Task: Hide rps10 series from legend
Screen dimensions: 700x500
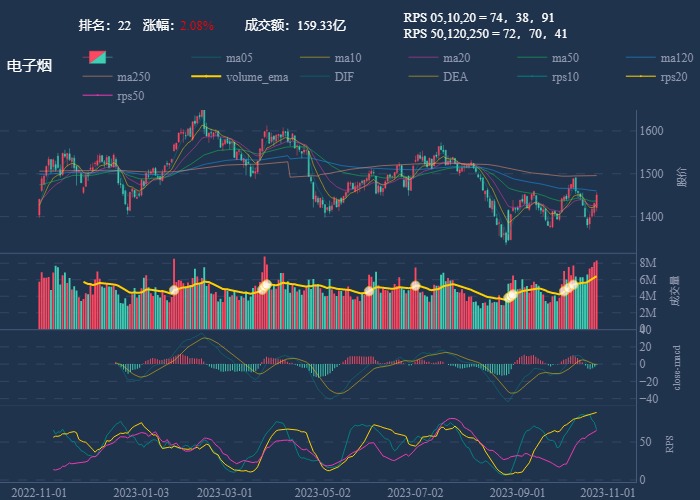Action: pos(564,77)
